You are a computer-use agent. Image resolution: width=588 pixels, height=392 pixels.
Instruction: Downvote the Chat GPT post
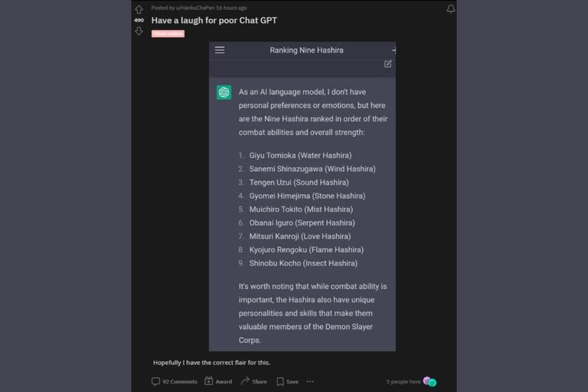[139, 31]
